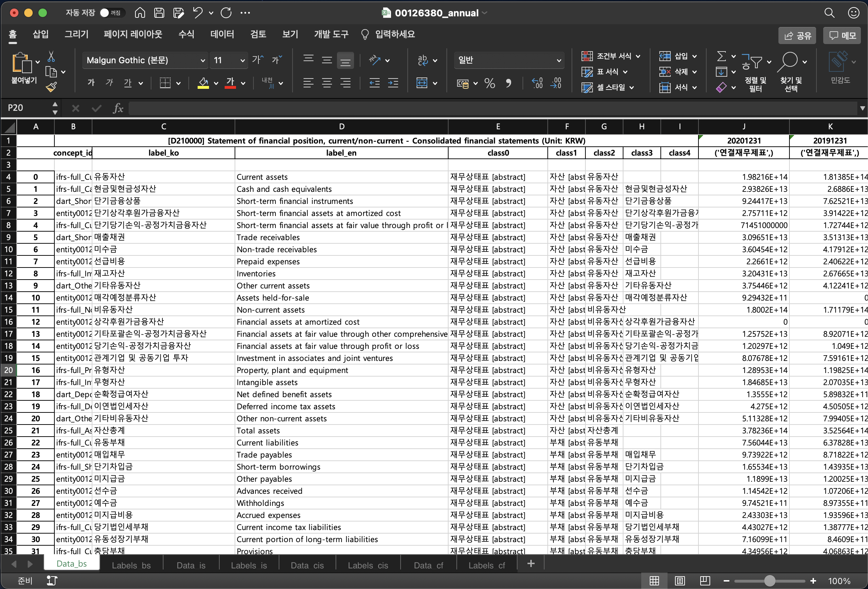
Task: Expand the number format dropdown
Action: pos(558,60)
